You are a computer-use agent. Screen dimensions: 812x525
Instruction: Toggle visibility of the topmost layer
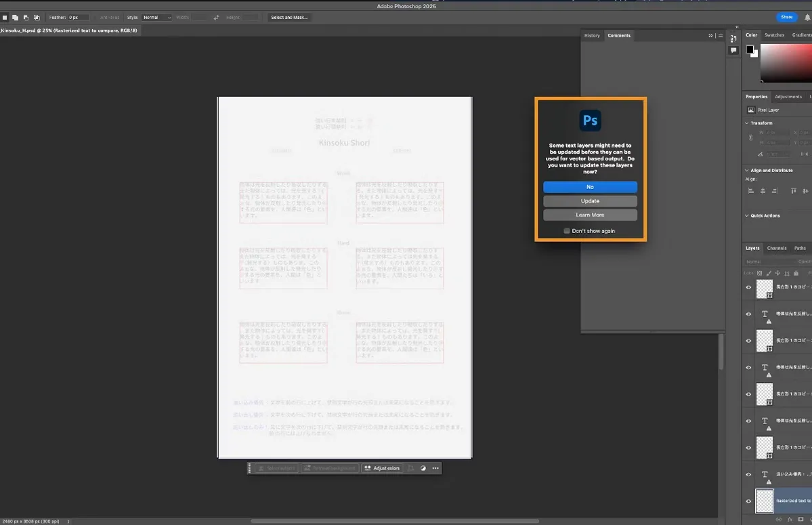(x=748, y=287)
